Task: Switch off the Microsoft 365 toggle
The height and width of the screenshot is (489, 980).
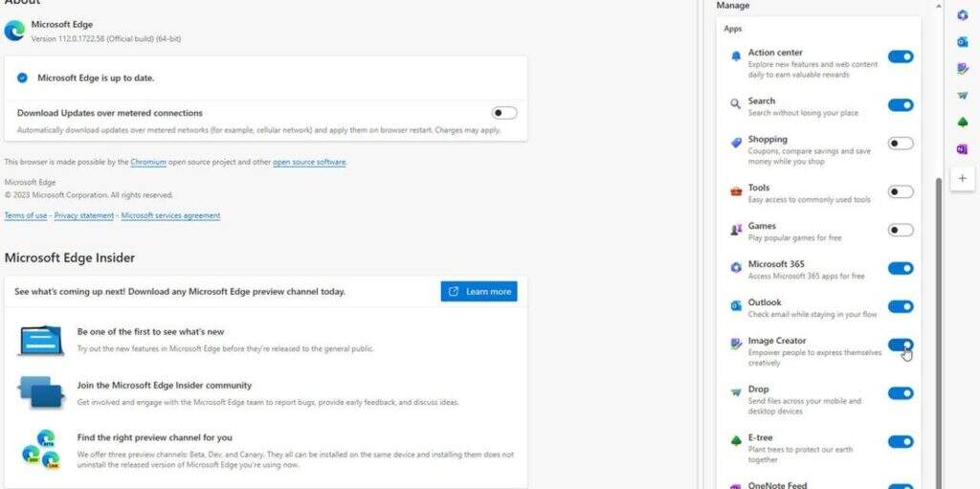Action: click(x=901, y=268)
